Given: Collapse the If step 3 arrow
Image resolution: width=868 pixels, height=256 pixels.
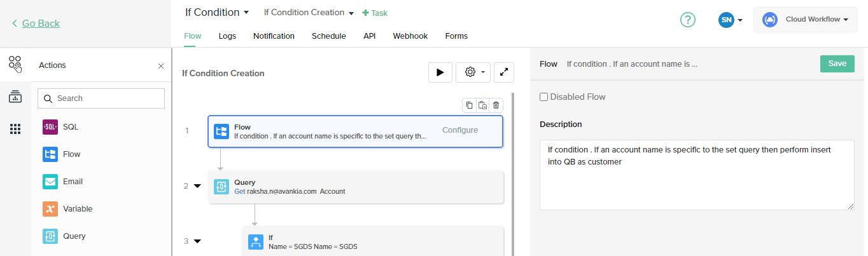Looking at the screenshot, I should tap(197, 241).
